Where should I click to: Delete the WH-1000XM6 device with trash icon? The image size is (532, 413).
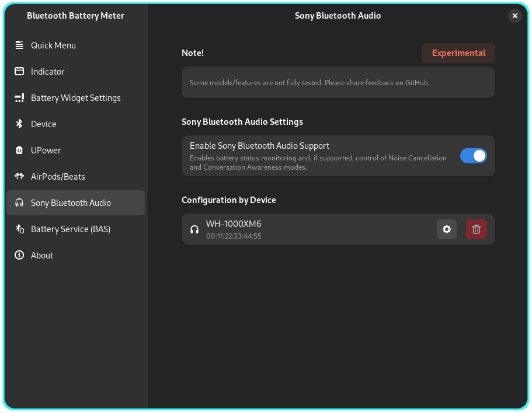tap(476, 229)
